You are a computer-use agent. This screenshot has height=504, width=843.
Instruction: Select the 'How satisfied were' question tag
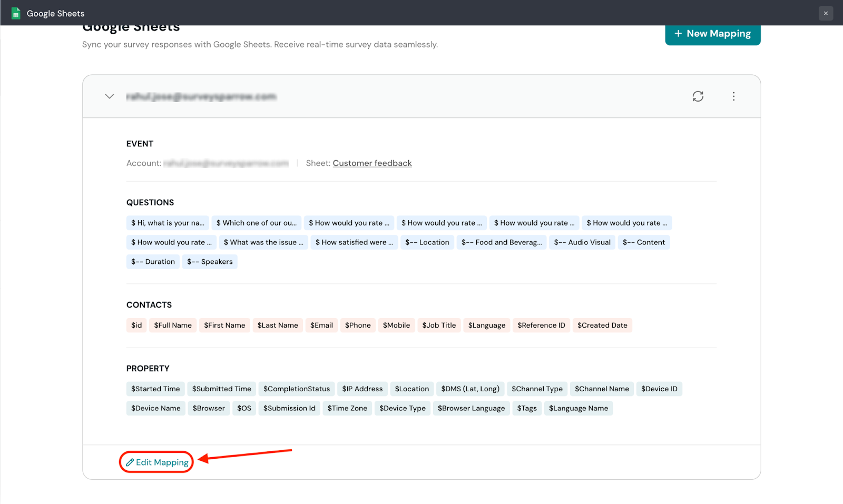click(x=354, y=242)
